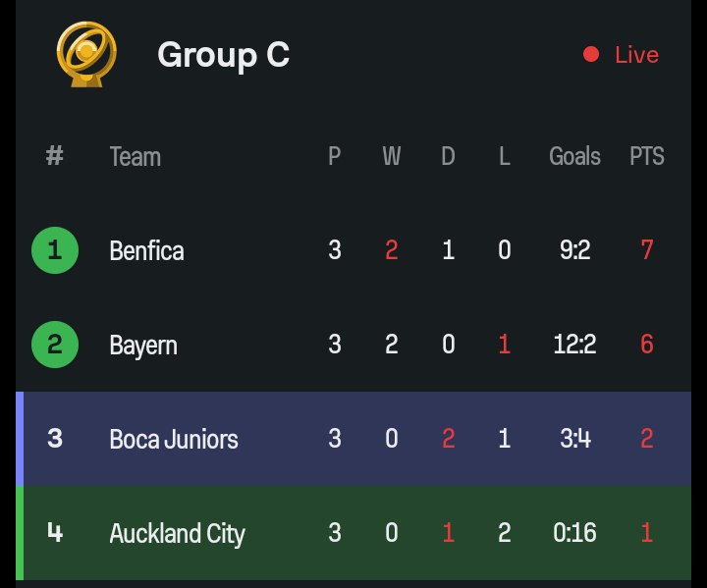The height and width of the screenshot is (588, 707).
Task: Select the Auckland City row
Action: click(353, 533)
